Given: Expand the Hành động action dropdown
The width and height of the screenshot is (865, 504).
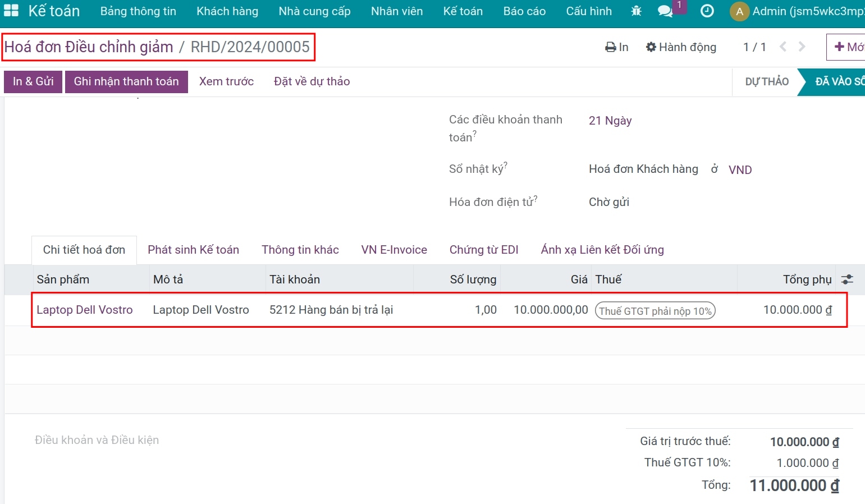Looking at the screenshot, I should click(681, 47).
